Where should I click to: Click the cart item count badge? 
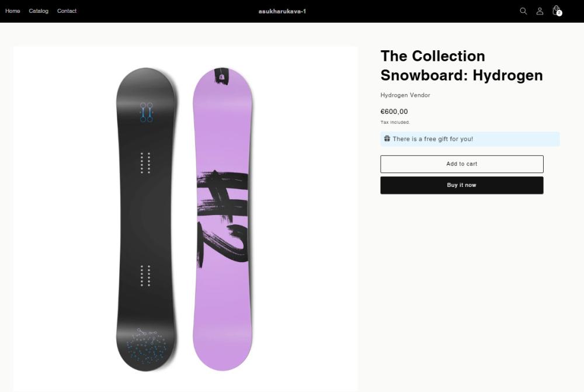[x=559, y=13]
